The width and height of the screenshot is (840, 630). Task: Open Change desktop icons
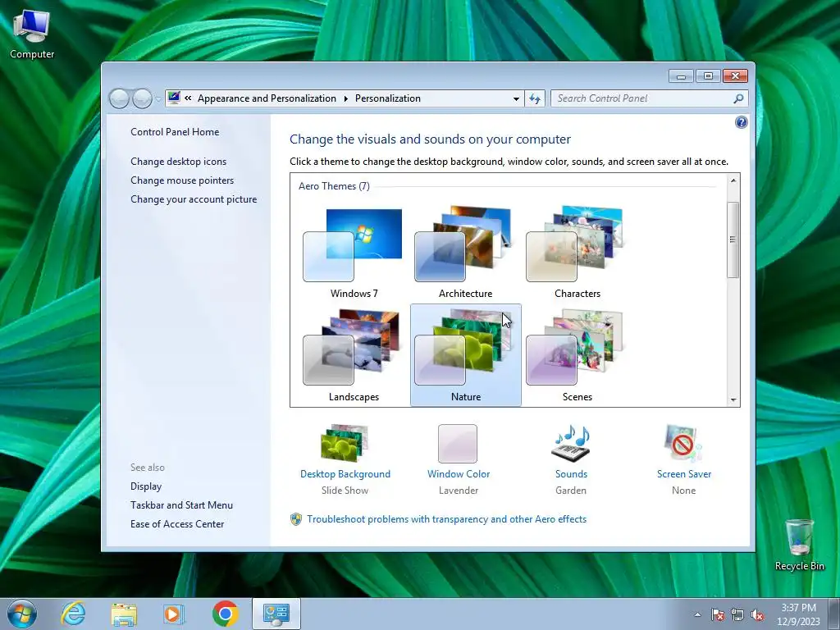[x=178, y=162]
